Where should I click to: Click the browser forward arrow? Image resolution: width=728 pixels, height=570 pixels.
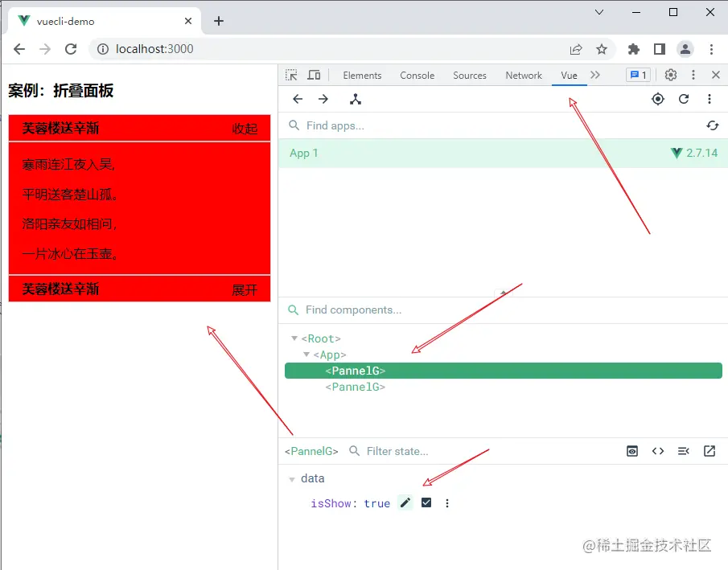45,49
